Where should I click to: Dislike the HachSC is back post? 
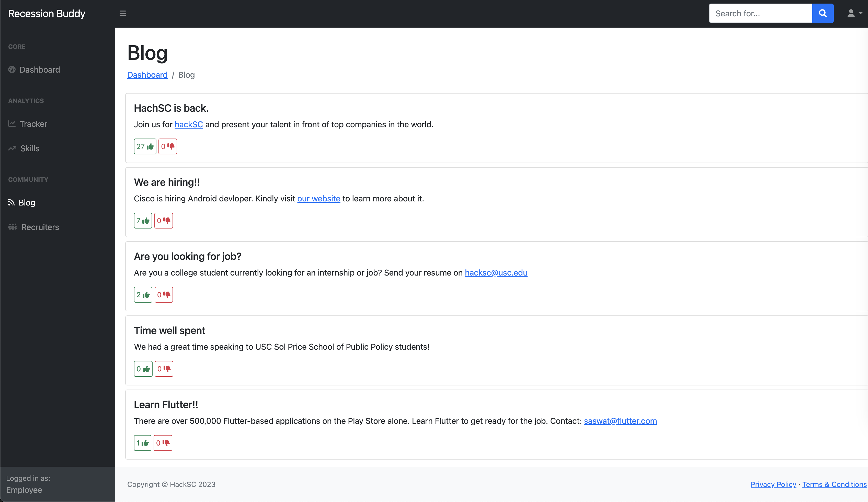tap(168, 146)
